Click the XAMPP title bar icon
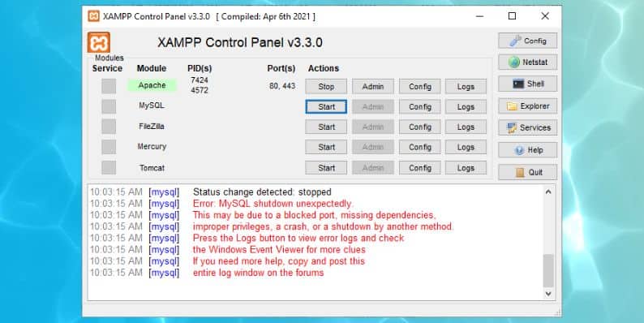 (x=93, y=16)
